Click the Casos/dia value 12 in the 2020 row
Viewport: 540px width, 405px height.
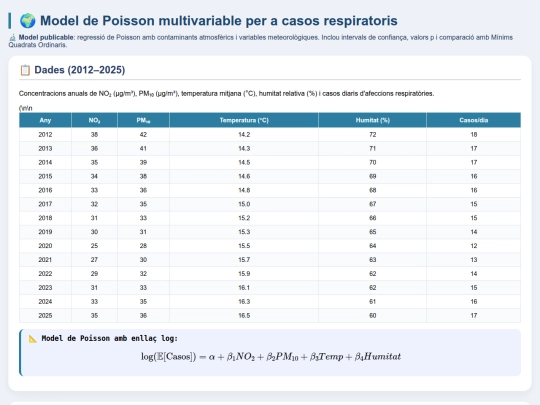pyautogui.click(x=474, y=246)
